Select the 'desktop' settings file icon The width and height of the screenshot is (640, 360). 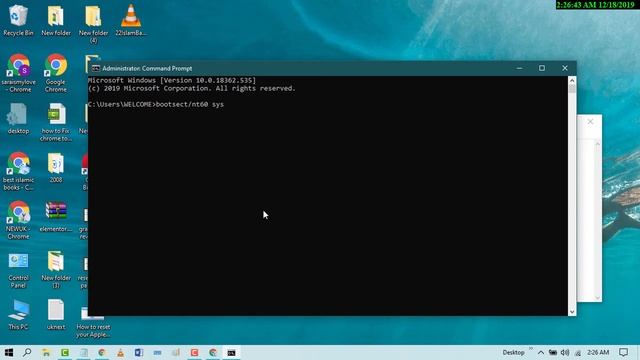pos(18,118)
